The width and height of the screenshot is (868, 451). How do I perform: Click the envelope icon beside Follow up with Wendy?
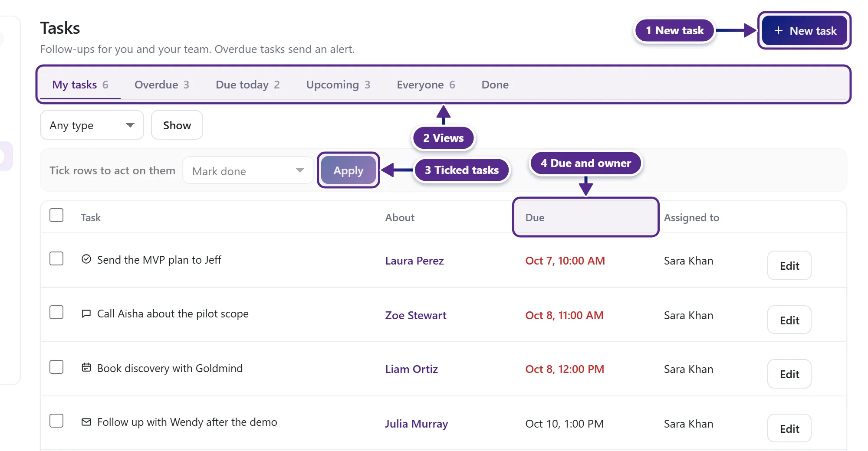click(86, 422)
